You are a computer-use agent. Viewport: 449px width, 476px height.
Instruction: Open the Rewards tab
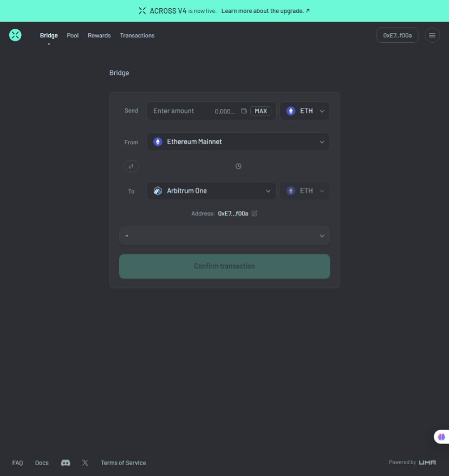99,36
